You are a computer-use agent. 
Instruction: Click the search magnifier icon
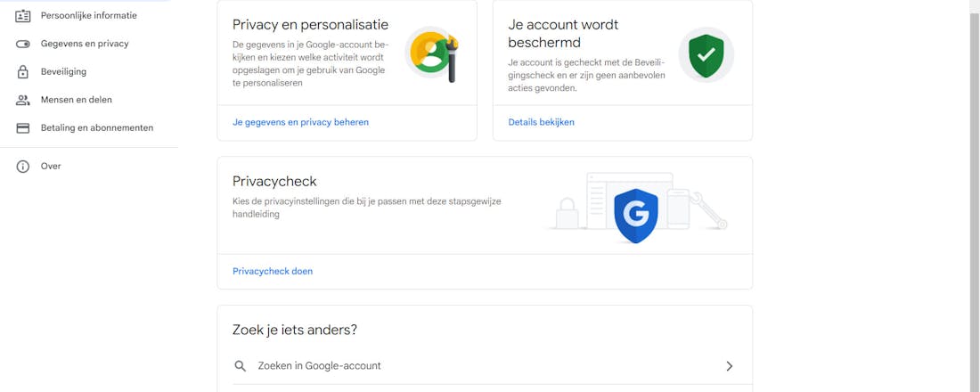[240, 366]
